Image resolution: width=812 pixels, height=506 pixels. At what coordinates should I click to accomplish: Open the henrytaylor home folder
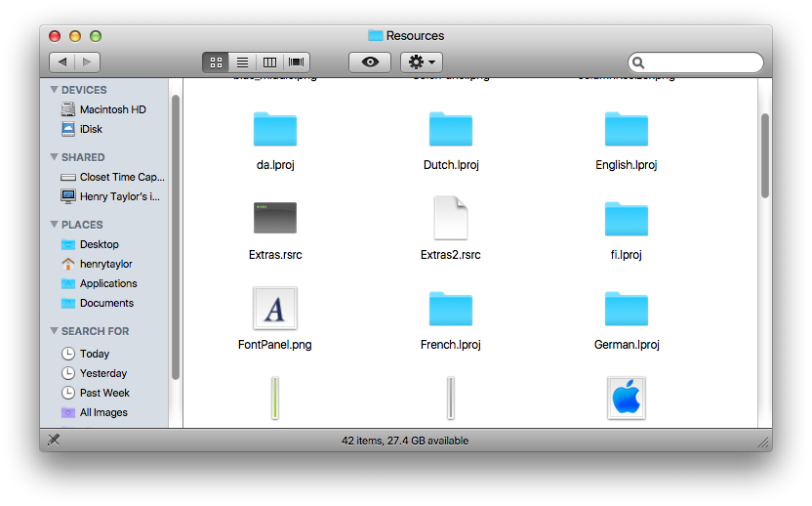click(x=97, y=264)
